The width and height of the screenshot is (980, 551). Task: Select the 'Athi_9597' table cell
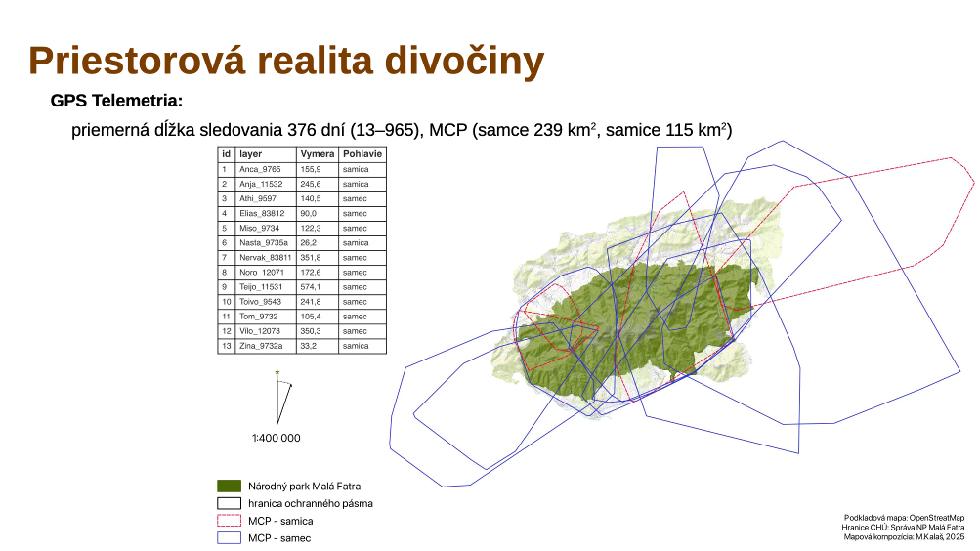point(266,198)
